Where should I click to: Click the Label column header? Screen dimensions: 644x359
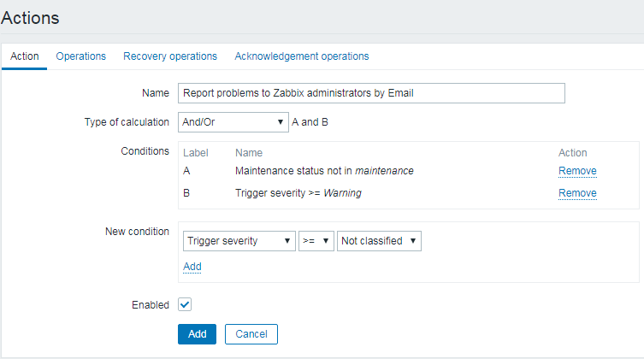tap(196, 153)
